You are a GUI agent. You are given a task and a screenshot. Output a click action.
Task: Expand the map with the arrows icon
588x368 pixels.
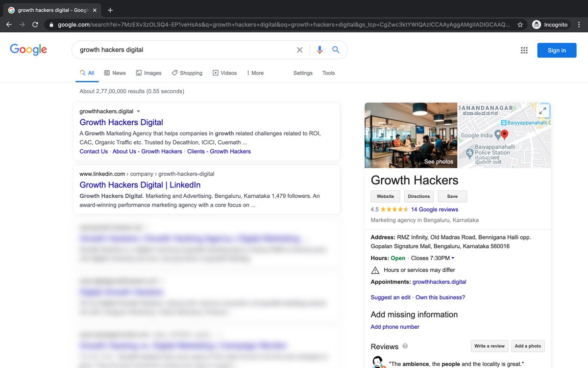coord(542,111)
